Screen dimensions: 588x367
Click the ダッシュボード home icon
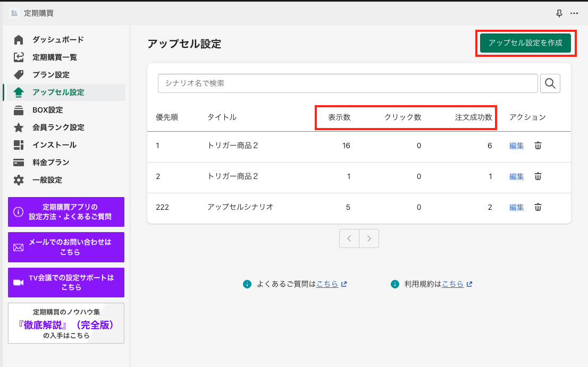[x=19, y=40]
